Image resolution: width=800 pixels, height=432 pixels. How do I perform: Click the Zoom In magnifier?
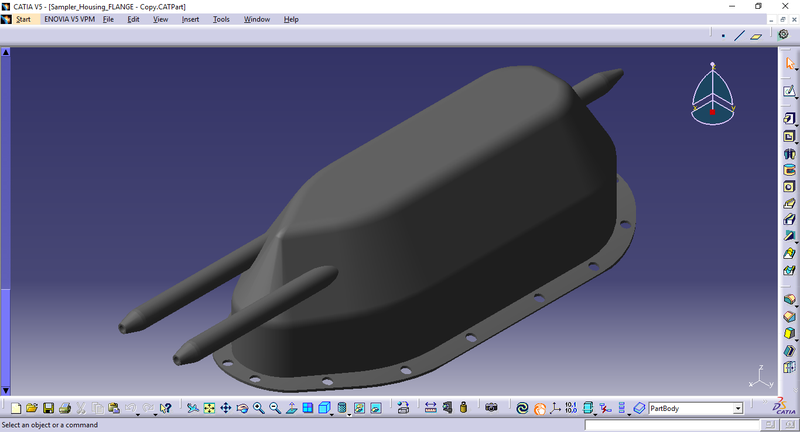tap(258, 408)
